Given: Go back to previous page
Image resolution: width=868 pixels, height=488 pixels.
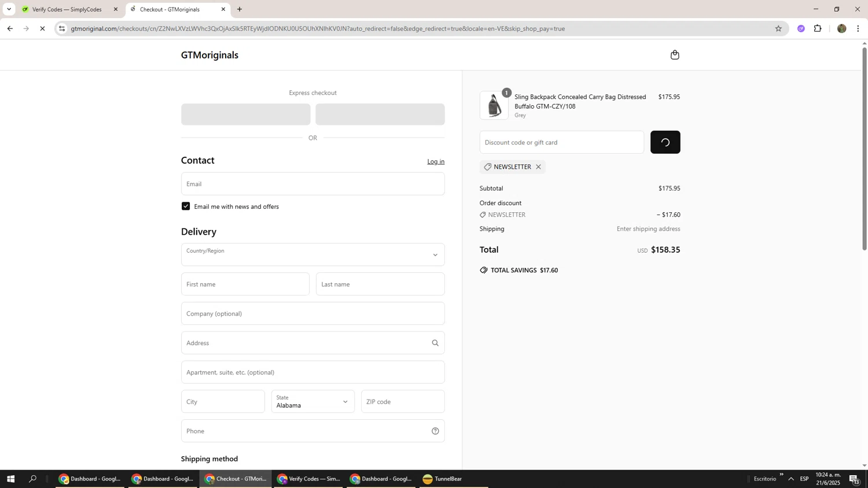Looking at the screenshot, I should (x=10, y=28).
